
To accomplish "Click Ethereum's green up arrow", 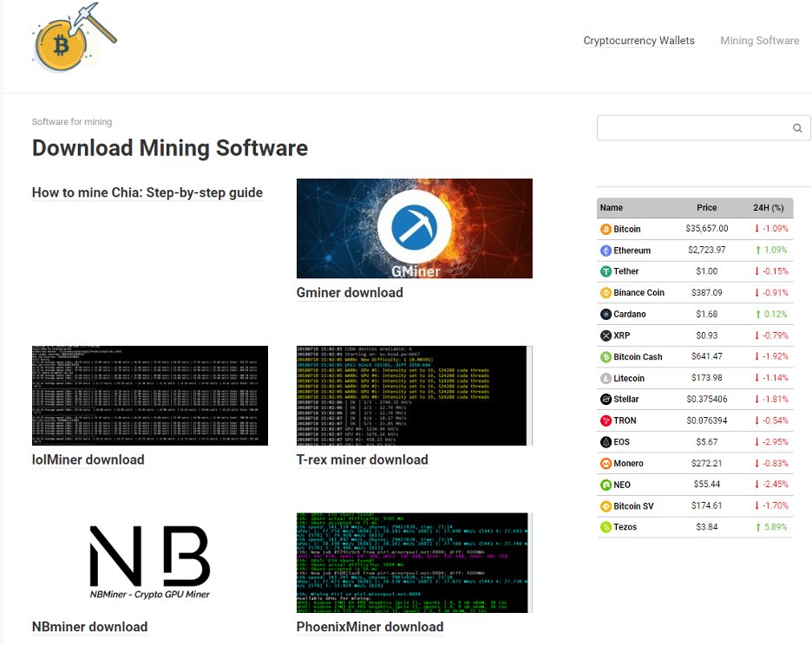I will tap(758, 250).
